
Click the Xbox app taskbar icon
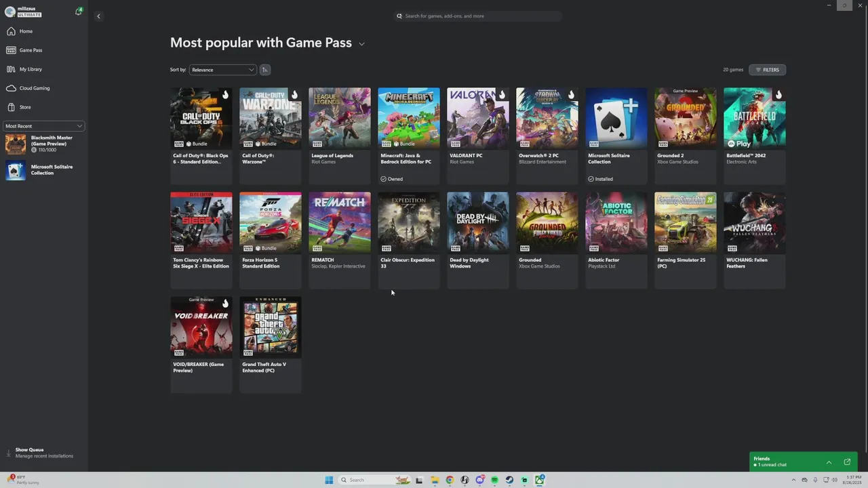pyautogui.click(x=540, y=480)
